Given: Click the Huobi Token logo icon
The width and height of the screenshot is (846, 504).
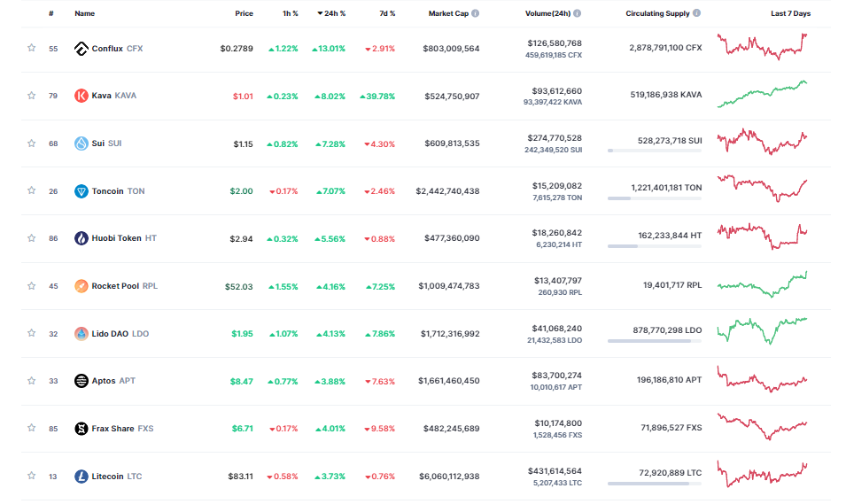Looking at the screenshot, I should click(x=81, y=238).
